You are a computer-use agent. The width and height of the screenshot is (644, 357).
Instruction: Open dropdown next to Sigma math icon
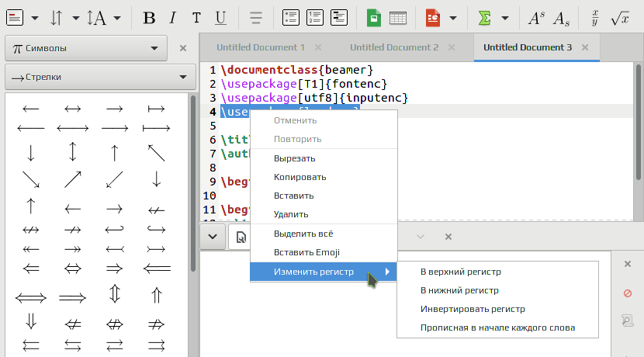point(505,18)
